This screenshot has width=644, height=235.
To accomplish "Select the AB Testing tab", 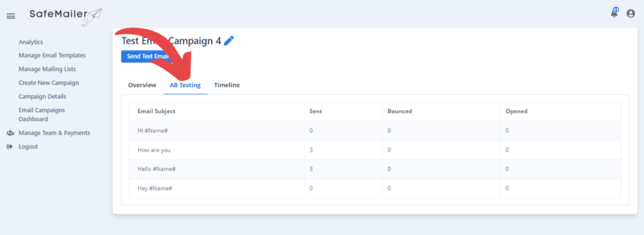I will (186, 85).
